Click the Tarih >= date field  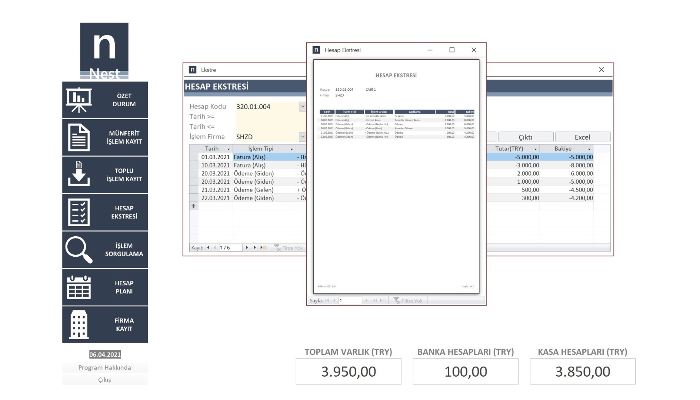click(x=270, y=117)
